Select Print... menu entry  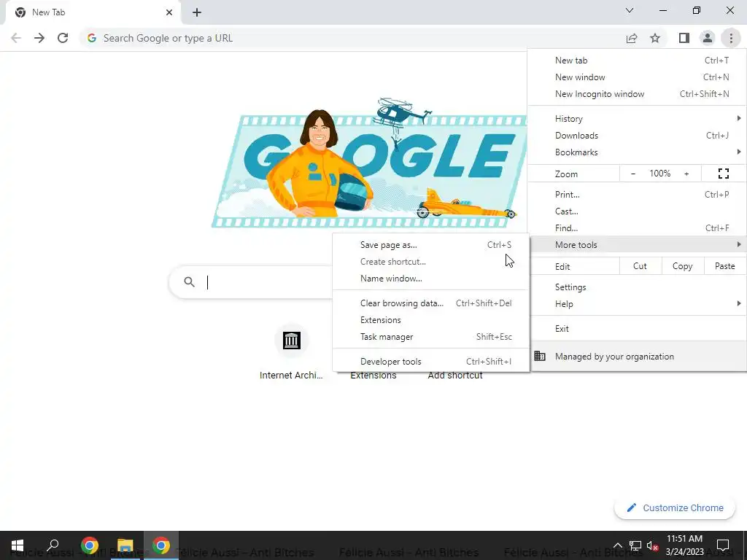click(x=637, y=194)
